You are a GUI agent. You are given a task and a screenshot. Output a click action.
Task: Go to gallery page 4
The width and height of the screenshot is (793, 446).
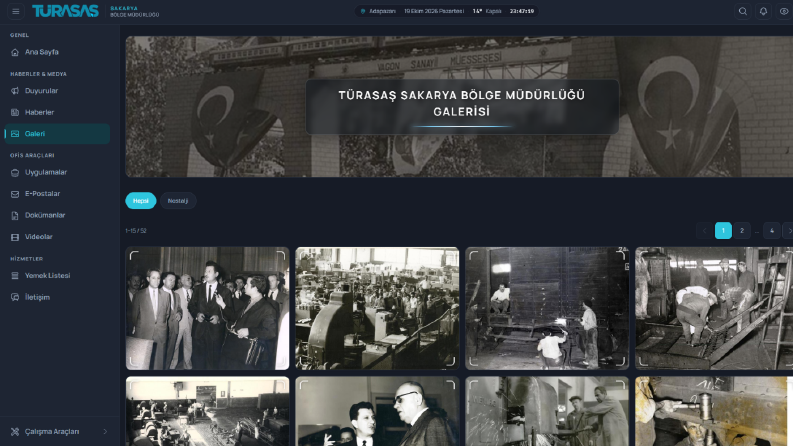point(772,231)
